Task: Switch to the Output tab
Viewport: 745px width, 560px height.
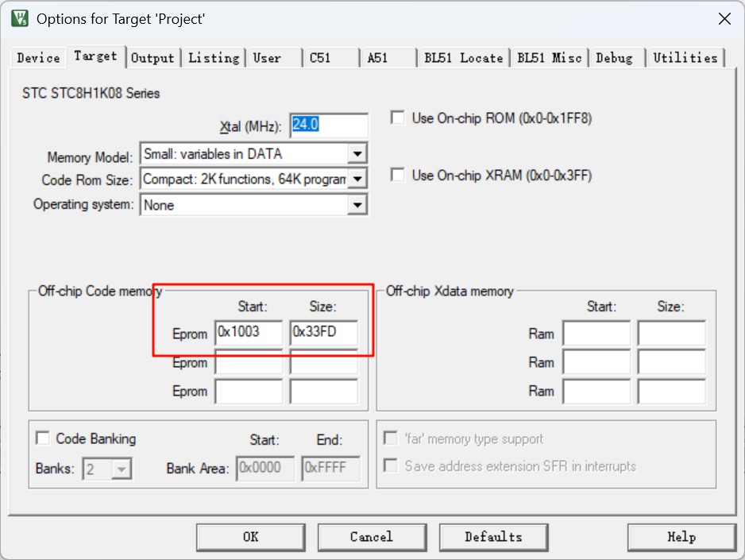Action: (x=152, y=58)
